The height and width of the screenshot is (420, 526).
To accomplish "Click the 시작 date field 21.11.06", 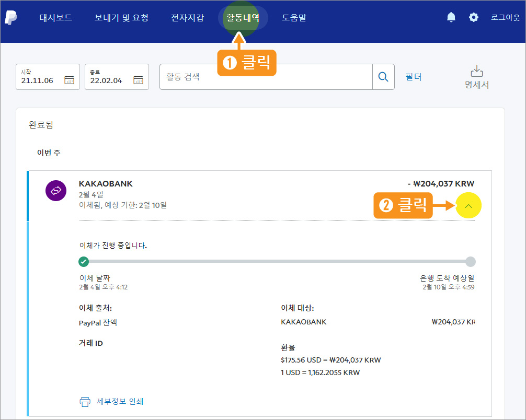I will click(x=48, y=77).
